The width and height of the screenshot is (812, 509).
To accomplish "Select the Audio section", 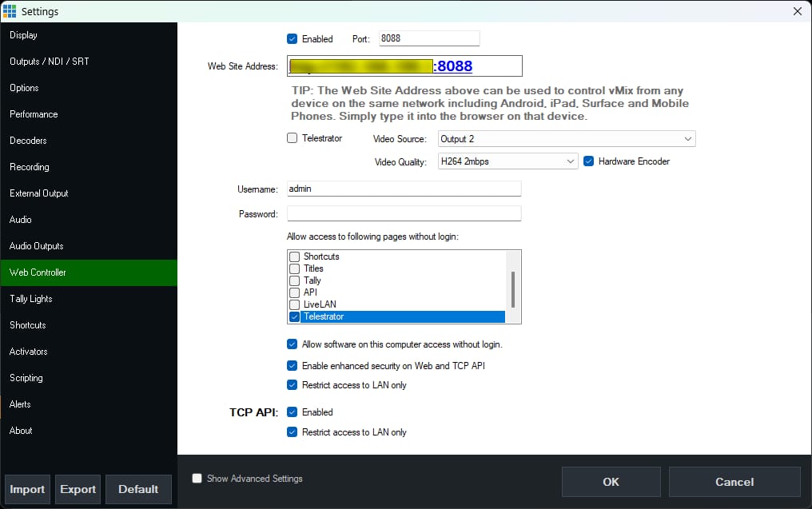I will click(89, 220).
